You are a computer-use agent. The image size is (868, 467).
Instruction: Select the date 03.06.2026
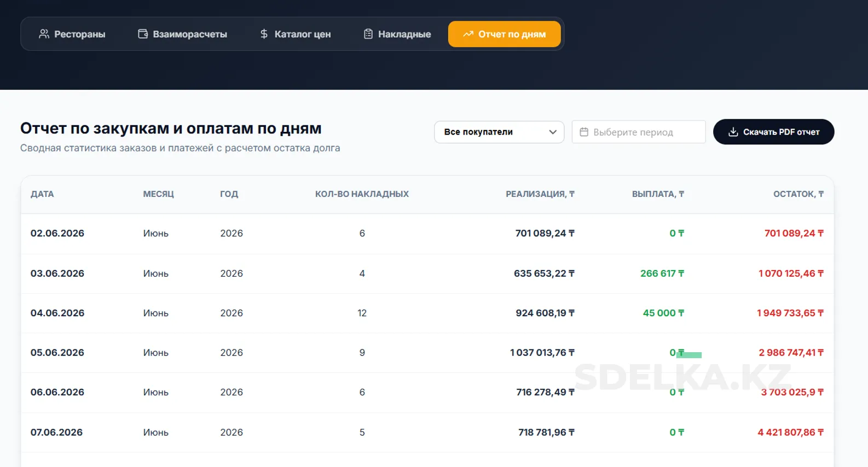[x=57, y=273]
